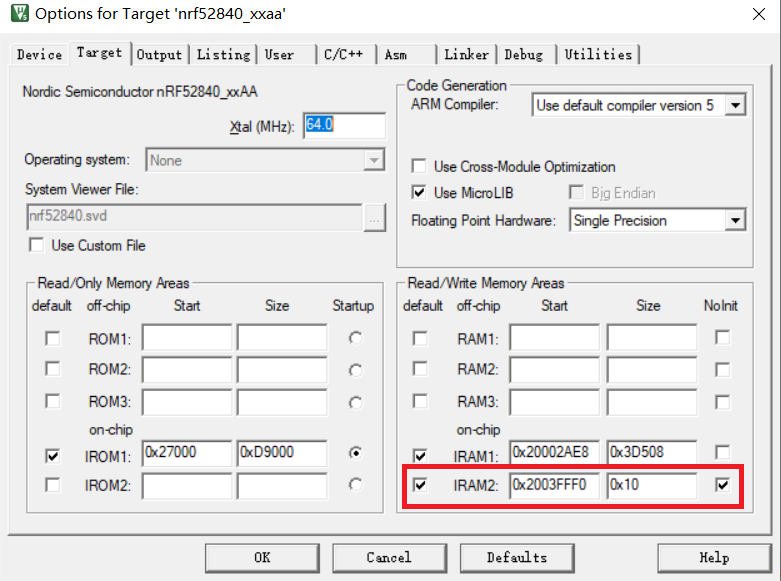Viewport: 781px width, 581px height.
Task: Switch to the Device tab
Action: [x=39, y=54]
